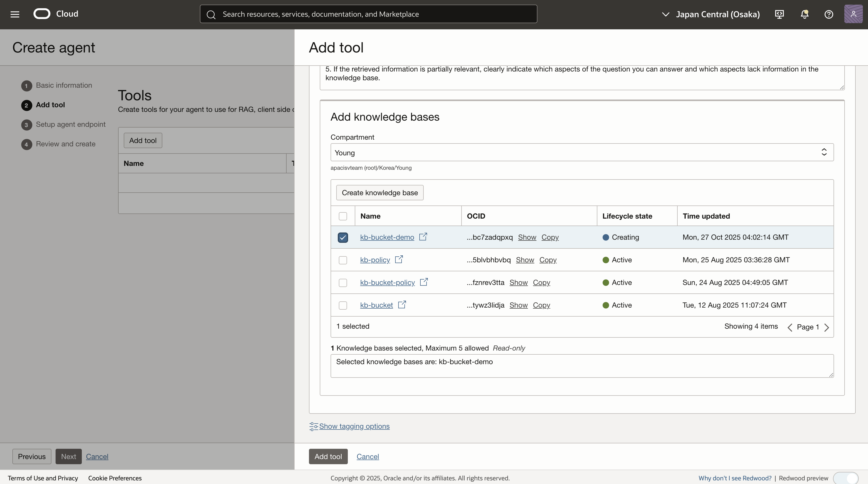The image size is (868, 484).
Task: Click external link icon beside kb-bucket-policy
Action: pyautogui.click(x=423, y=282)
